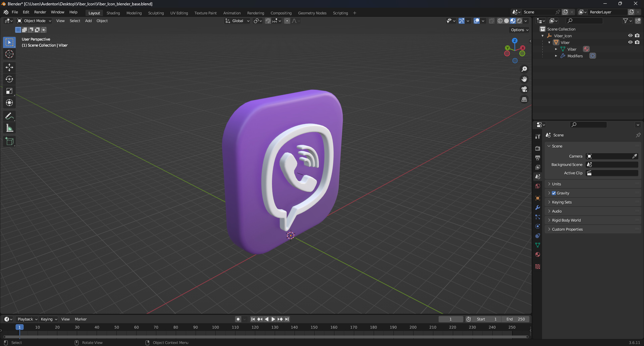
Task: Switch to the UV Editing workspace tab
Action: tap(179, 13)
